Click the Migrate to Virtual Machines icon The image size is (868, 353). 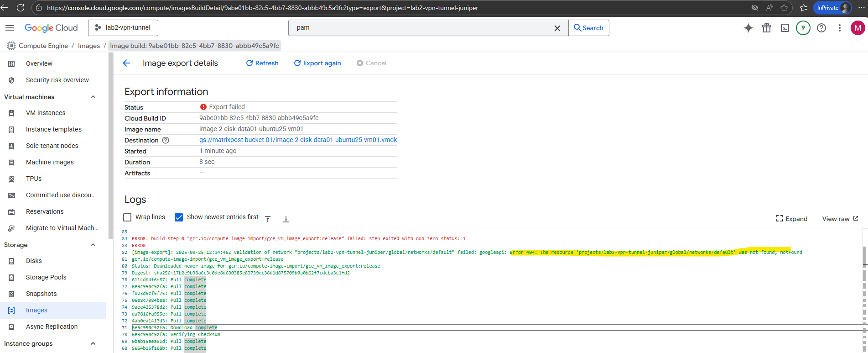(x=11, y=228)
